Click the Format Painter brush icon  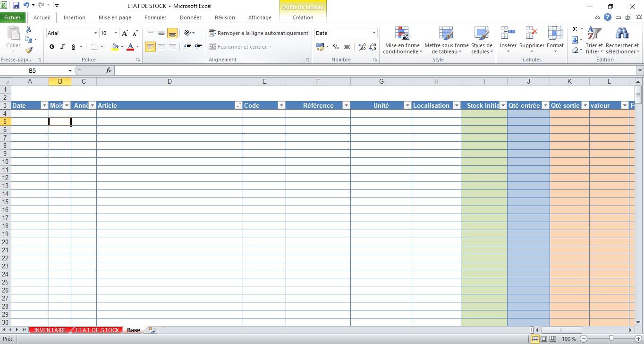coord(29,50)
